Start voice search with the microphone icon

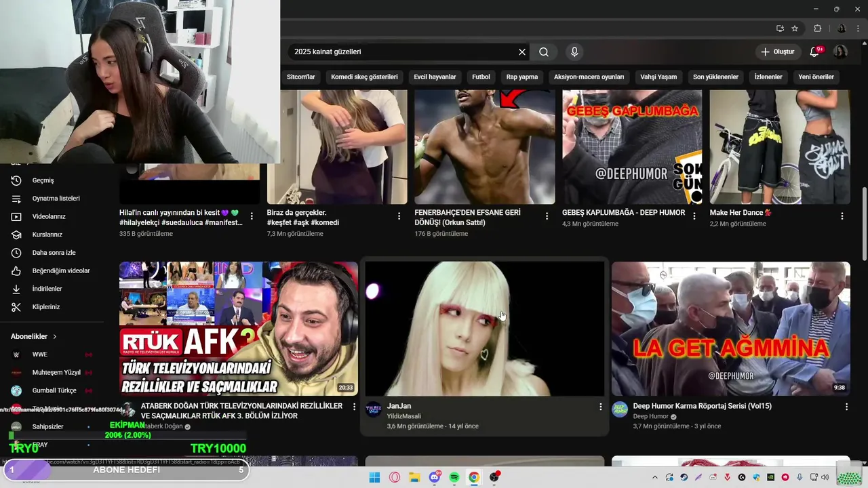[x=574, y=52]
